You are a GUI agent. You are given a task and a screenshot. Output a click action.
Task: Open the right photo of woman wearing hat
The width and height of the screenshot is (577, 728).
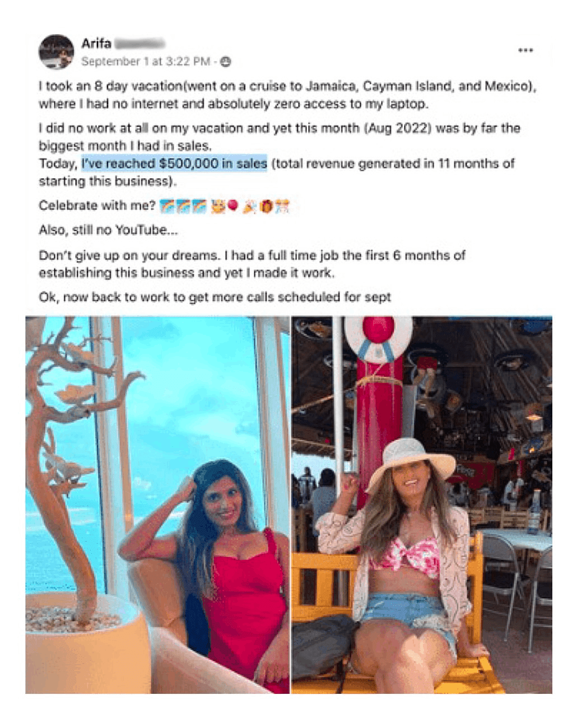tap(422, 505)
